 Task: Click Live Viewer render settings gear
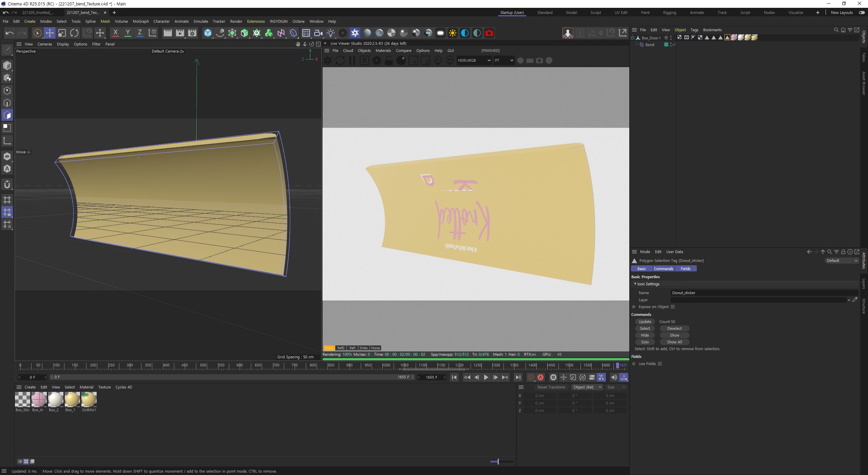click(x=377, y=60)
